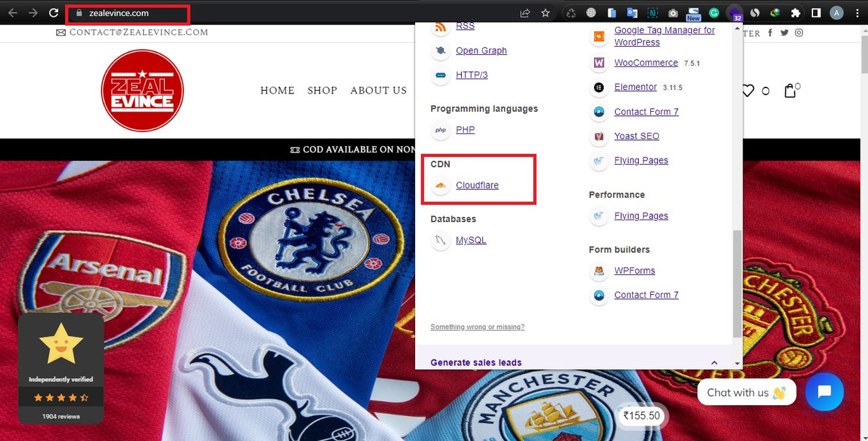Open the HTTP/3 link
Viewport: 868px width, 441px height.
pos(472,75)
